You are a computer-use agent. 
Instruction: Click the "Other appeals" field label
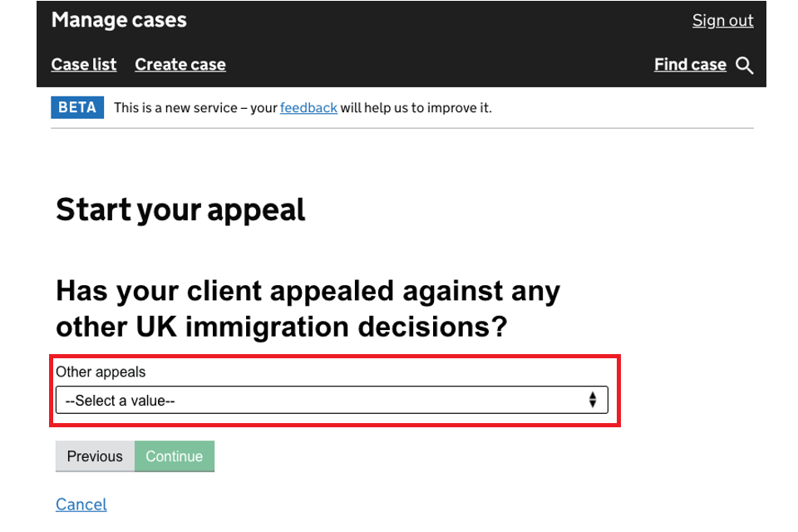point(101,372)
